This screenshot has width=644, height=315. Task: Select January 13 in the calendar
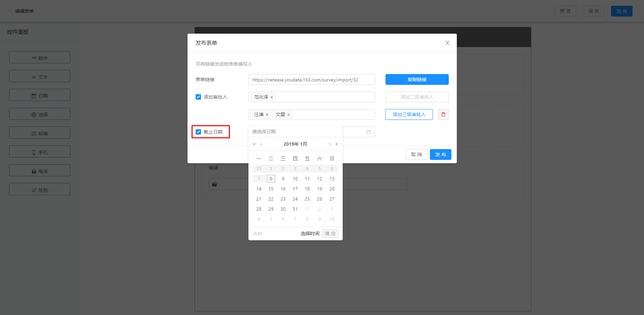(x=332, y=179)
